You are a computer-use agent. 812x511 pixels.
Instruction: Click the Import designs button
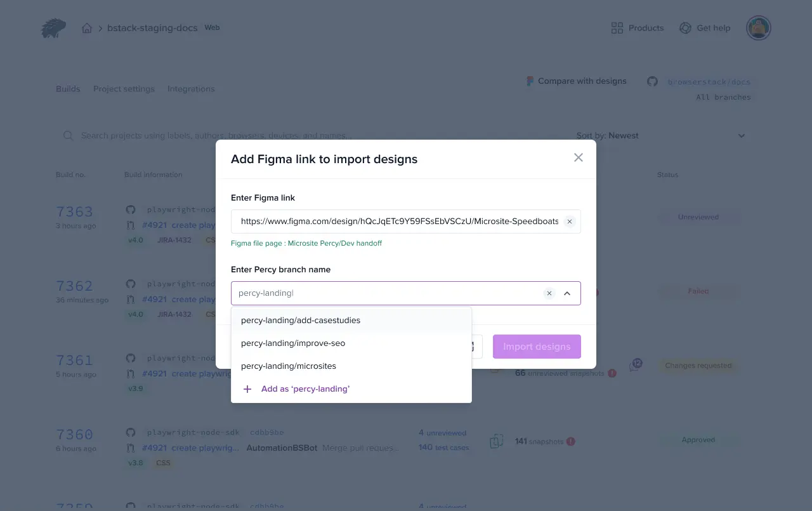pyautogui.click(x=537, y=347)
